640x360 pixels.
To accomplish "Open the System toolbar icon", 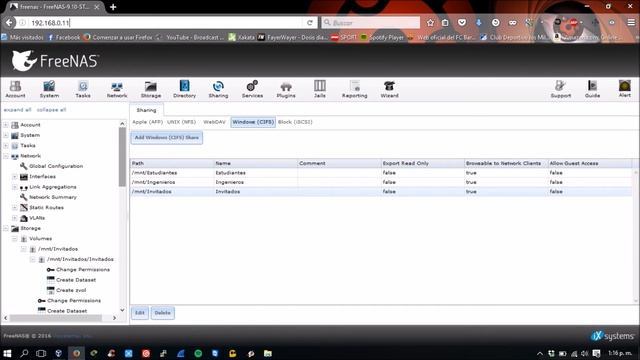I will pos(49,89).
